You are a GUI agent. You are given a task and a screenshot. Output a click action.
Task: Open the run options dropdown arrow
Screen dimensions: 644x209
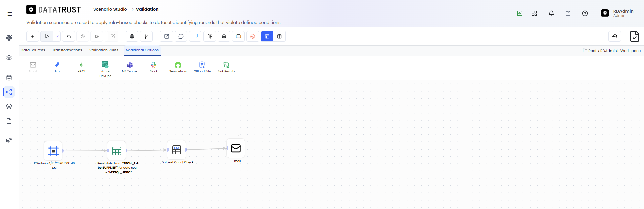(x=57, y=36)
